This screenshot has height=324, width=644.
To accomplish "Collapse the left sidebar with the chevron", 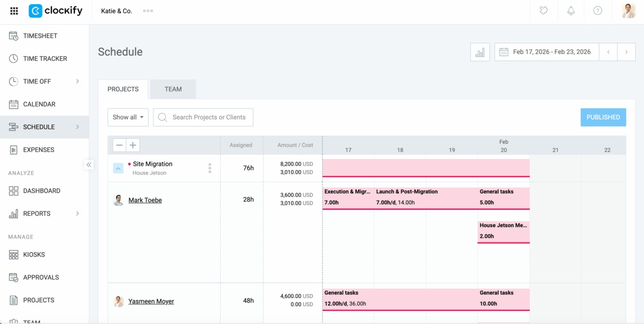I will pos(89,165).
